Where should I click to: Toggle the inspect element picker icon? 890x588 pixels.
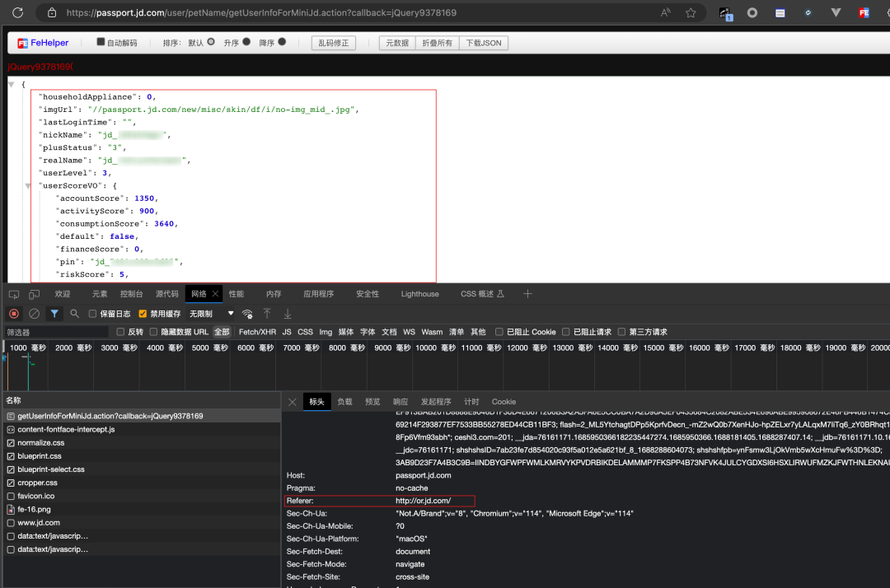point(14,294)
